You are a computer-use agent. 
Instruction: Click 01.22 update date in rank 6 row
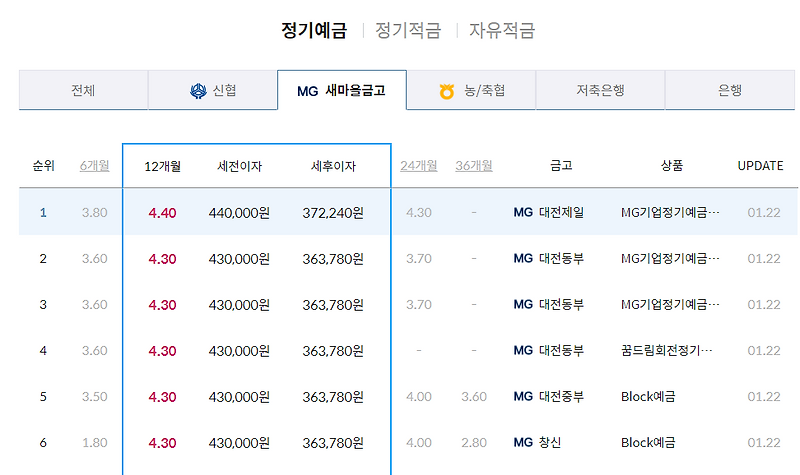[x=764, y=442]
